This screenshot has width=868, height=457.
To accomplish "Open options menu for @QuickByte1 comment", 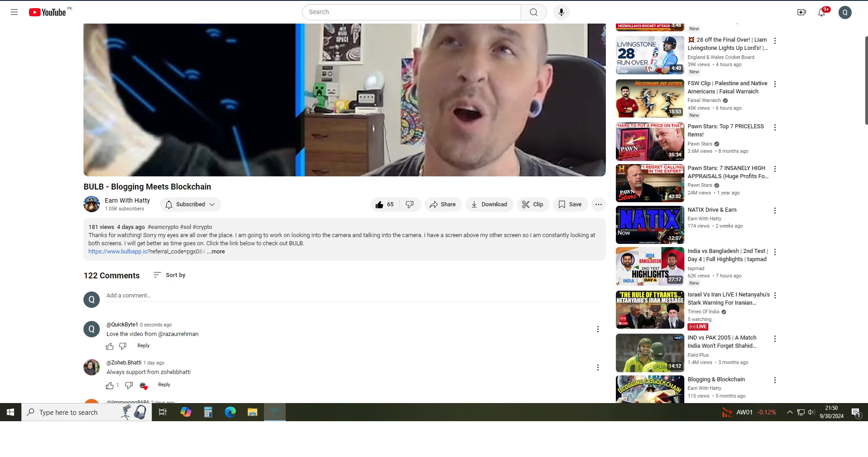I will pyautogui.click(x=598, y=329).
